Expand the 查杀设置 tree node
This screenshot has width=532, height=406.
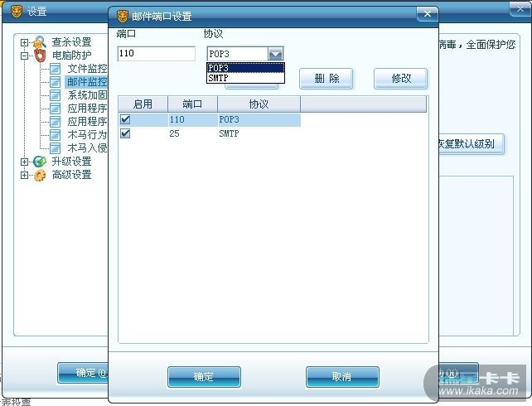click(24, 42)
